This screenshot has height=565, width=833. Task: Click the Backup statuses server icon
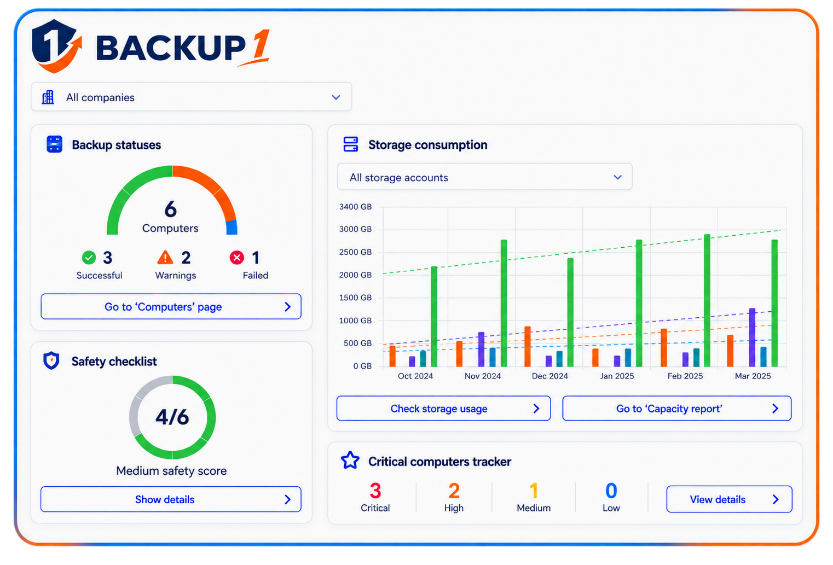[54, 144]
